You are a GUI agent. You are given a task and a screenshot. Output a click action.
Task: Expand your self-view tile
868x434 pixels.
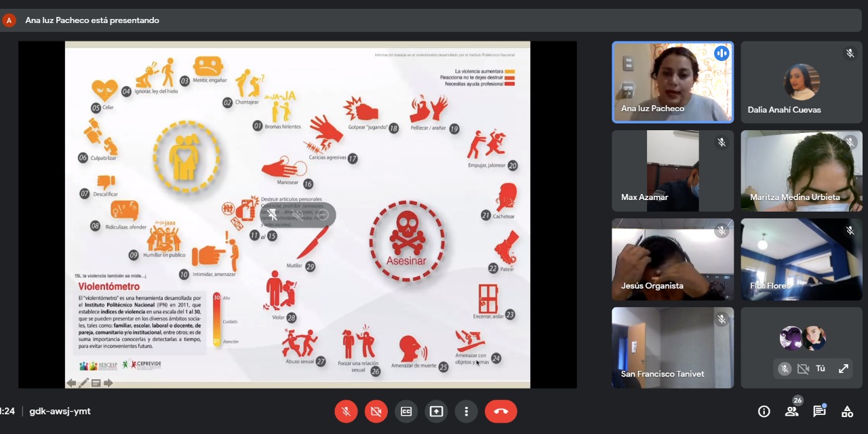[843, 369]
